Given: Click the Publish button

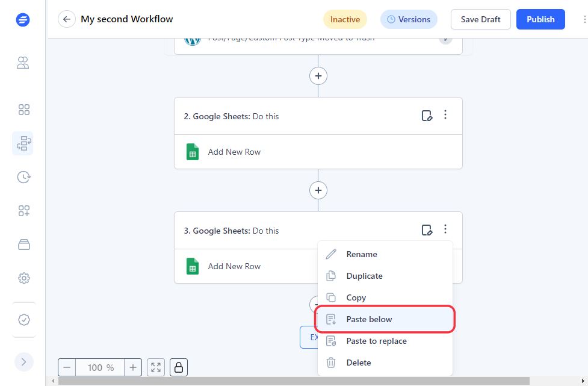Looking at the screenshot, I should click(540, 19).
